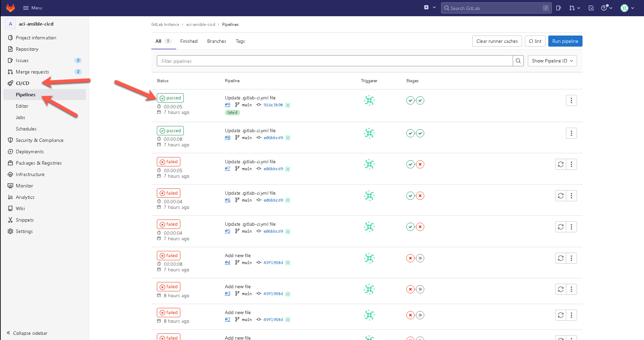This screenshot has height=340, width=644.
Task: Open the Issues icon in top bar
Action: click(x=558, y=8)
